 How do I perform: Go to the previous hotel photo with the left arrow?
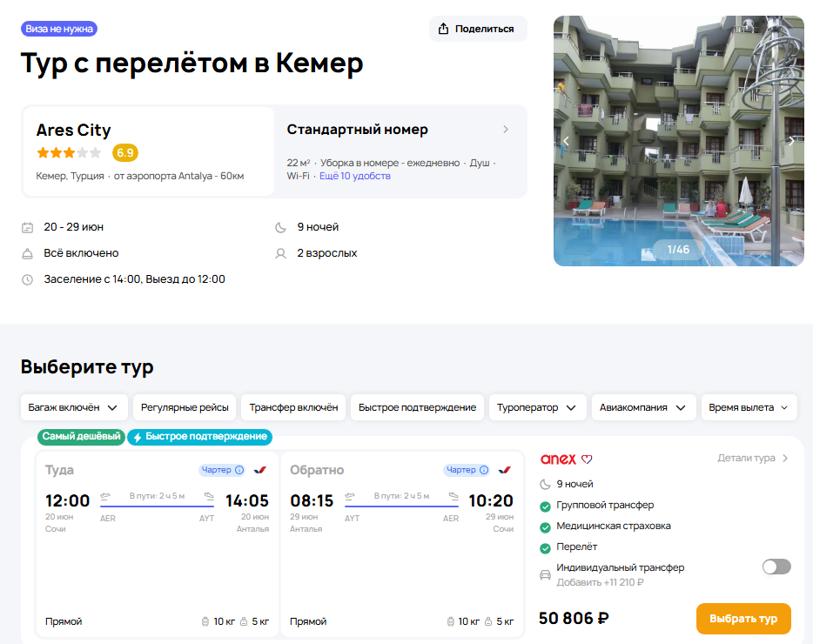point(566,141)
